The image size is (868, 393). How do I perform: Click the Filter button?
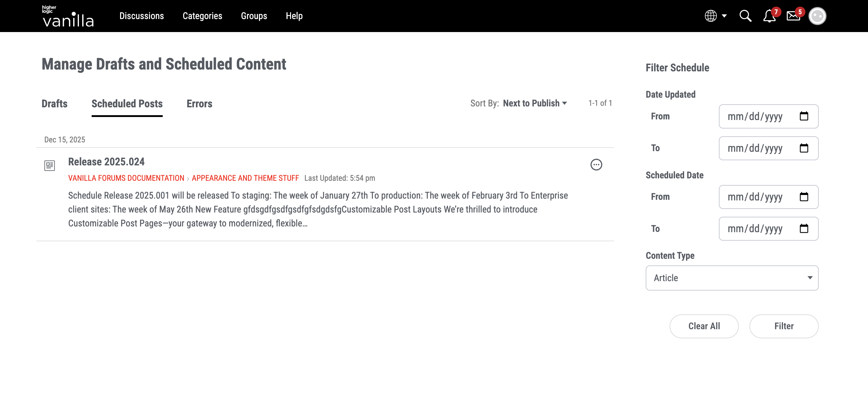pos(783,326)
